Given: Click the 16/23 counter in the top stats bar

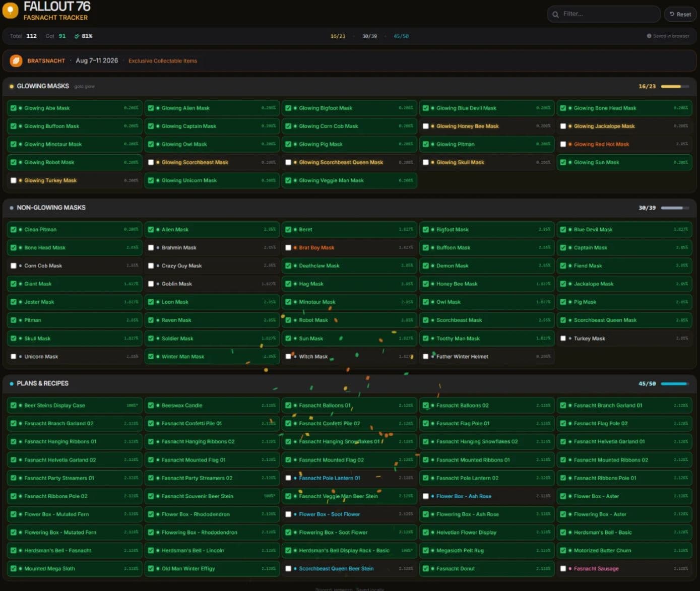Looking at the screenshot, I should [338, 36].
